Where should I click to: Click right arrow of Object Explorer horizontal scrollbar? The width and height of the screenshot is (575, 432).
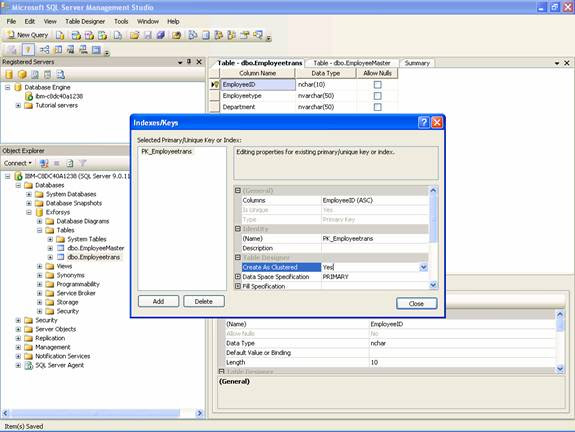(199, 413)
